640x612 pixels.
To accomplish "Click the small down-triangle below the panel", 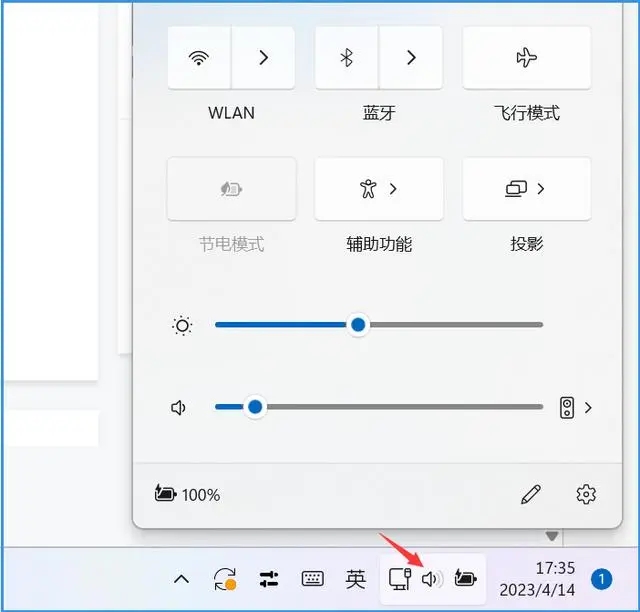I will point(552,536).
